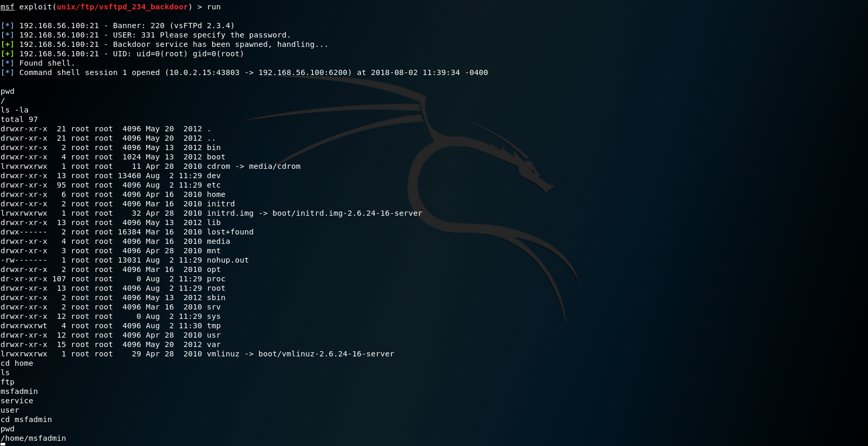The height and width of the screenshot is (446, 868).
Task: Click the 'user' entry in home listing
Action: pos(10,410)
